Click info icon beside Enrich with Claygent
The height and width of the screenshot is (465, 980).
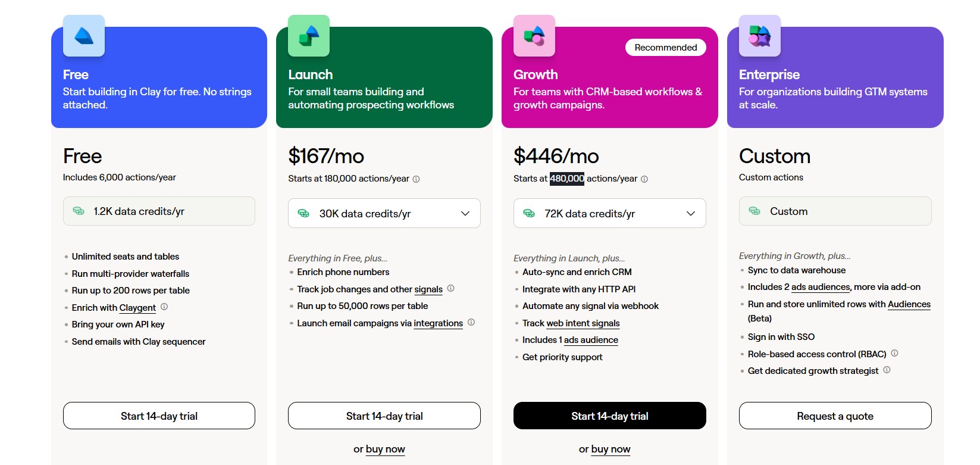(x=164, y=307)
